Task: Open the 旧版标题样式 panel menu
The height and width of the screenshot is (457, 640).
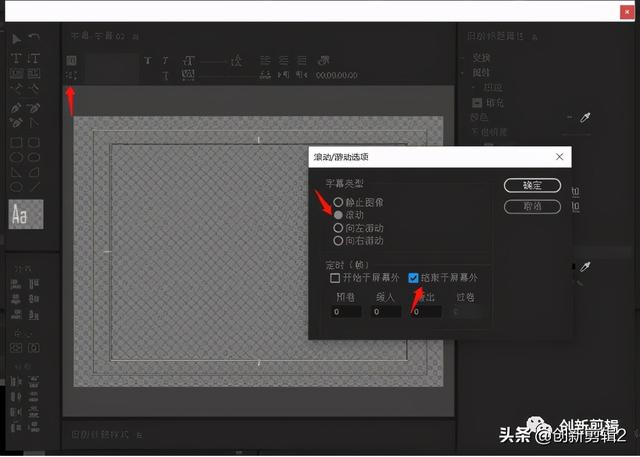Action: coord(139,435)
